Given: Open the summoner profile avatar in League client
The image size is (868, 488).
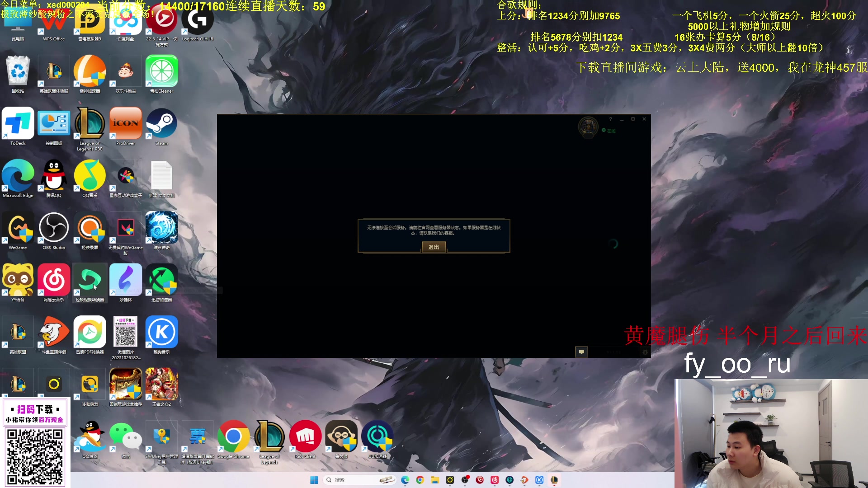Looking at the screenshot, I should [x=588, y=127].
